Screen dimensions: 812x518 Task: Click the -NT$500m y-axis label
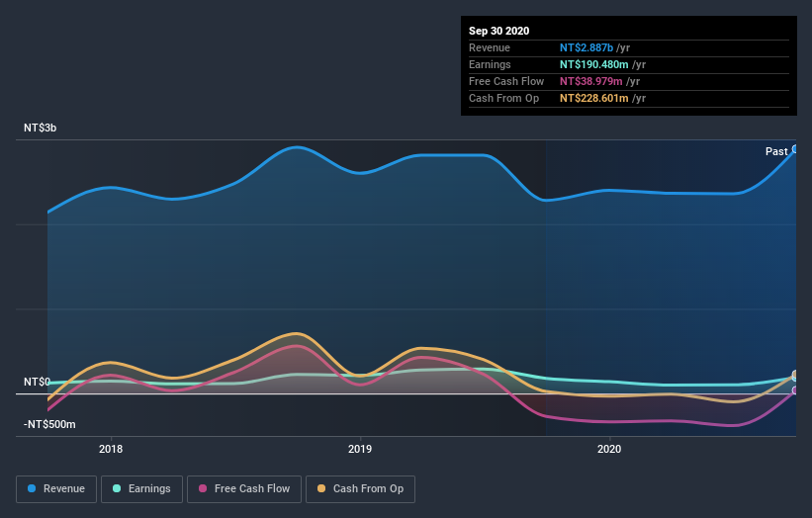click(x=49, y=424)
